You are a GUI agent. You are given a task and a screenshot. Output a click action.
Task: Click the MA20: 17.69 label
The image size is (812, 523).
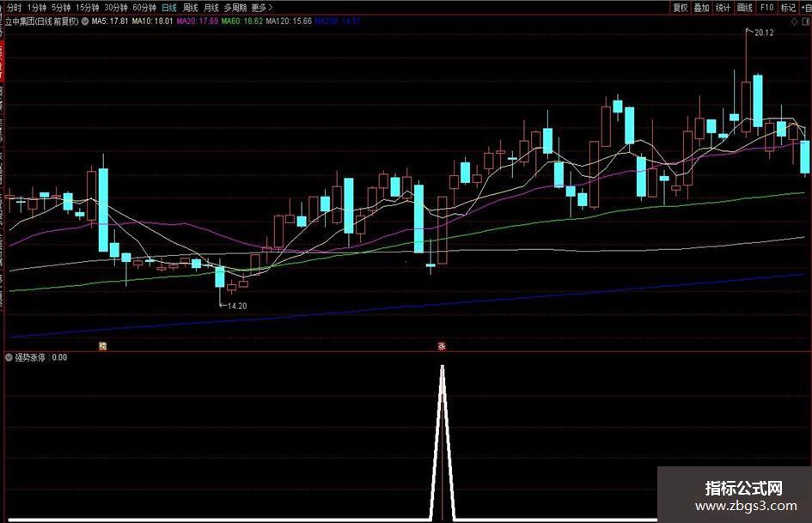point(198,21)
